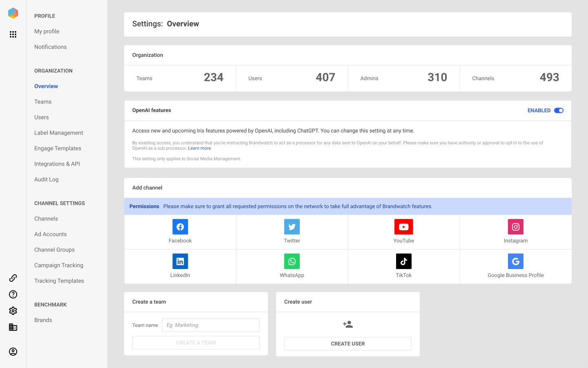Image resolution: width=588 pixels, height=368 pixels.
Task: Add a Facebook channel icon
Action: 180,227
